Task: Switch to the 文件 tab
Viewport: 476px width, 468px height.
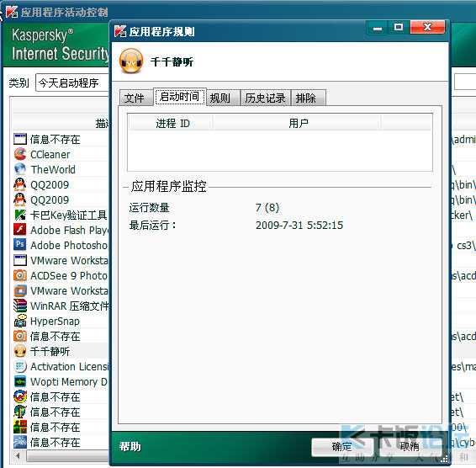Action: tap(135, 98)
